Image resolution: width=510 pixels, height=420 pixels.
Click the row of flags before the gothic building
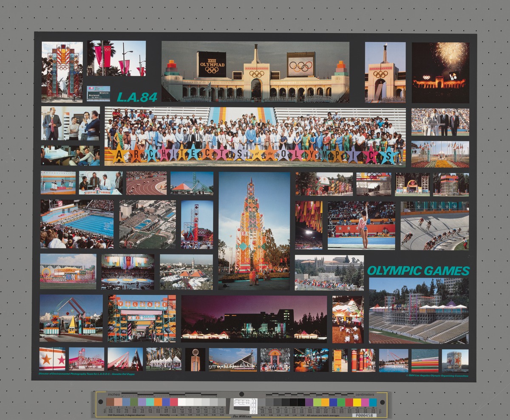click(329, 273)
